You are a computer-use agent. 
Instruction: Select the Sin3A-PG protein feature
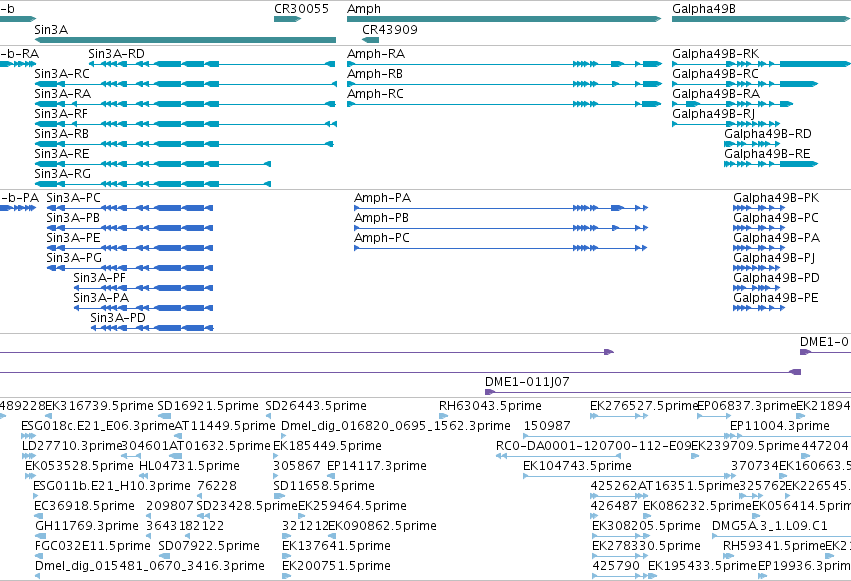[x=130, y=268]
